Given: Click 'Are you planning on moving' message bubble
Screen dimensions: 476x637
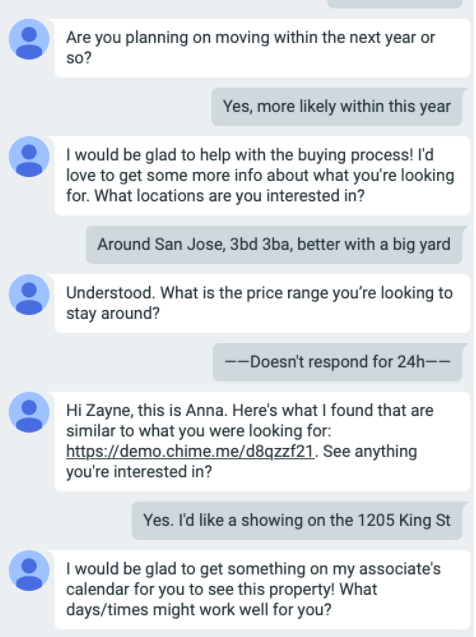Looking at the screenshot, I should point(262,48).
